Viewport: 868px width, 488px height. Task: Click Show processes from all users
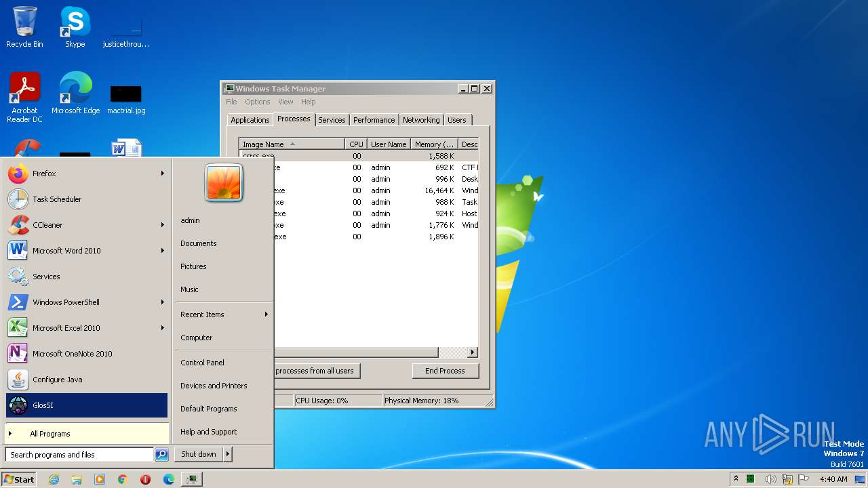click(316, 371)
